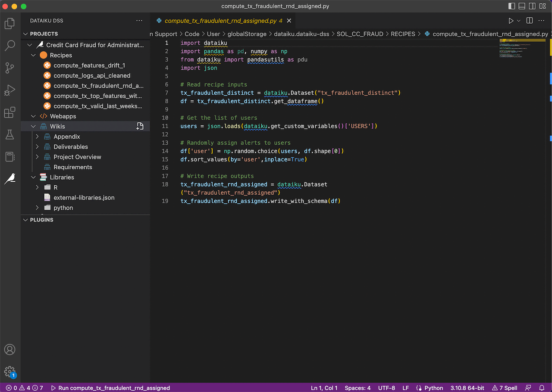552x392 pixels.
Task: Toggle secondary side bar layout button
Action: click(x=533, y=6)
